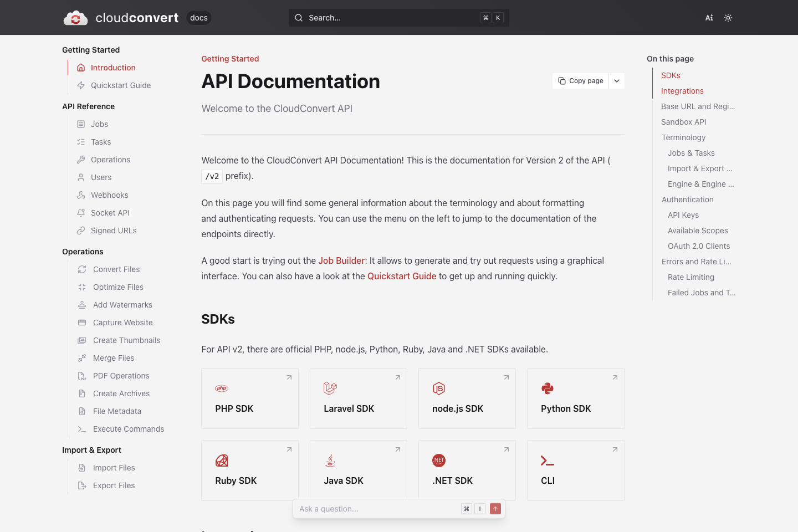798x532 pixels.
Task: Click the Ai text assistant icon in the header
Action: pyautogui.click(x=709, y=17)
